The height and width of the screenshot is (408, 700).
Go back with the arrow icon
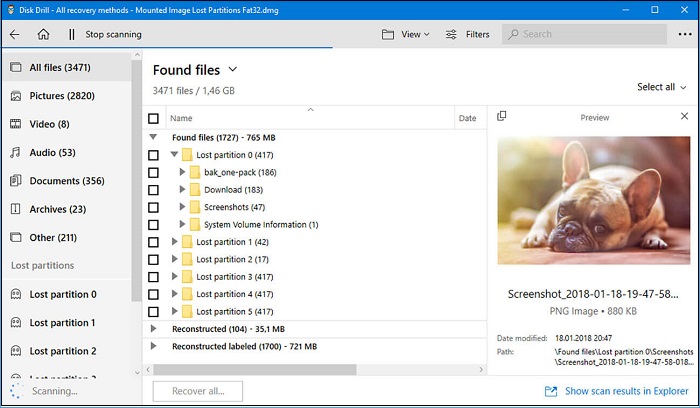coord(15,34)
